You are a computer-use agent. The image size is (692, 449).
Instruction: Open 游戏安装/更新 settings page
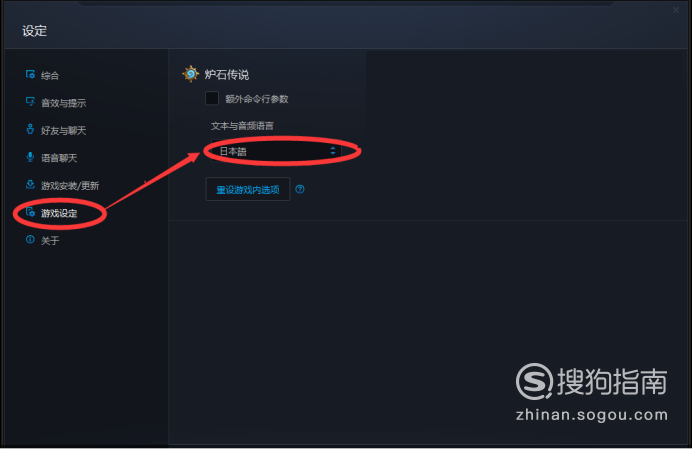70,185
